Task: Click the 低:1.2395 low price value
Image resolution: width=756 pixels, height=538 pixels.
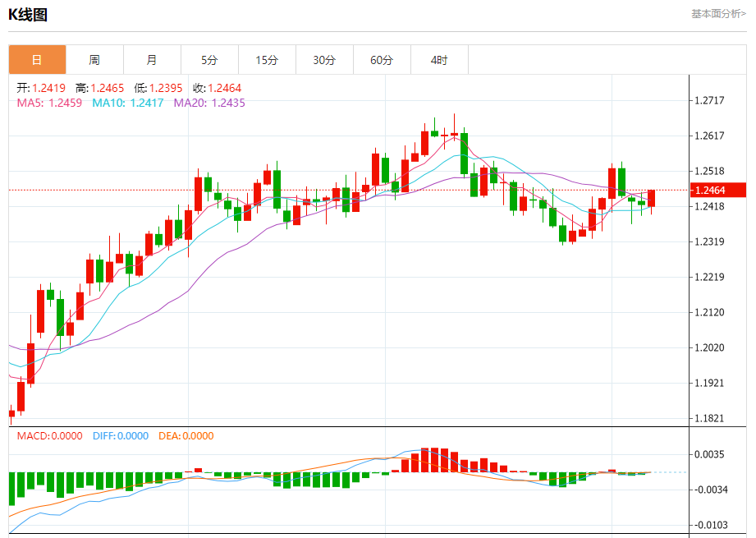Action: point(158,89)
